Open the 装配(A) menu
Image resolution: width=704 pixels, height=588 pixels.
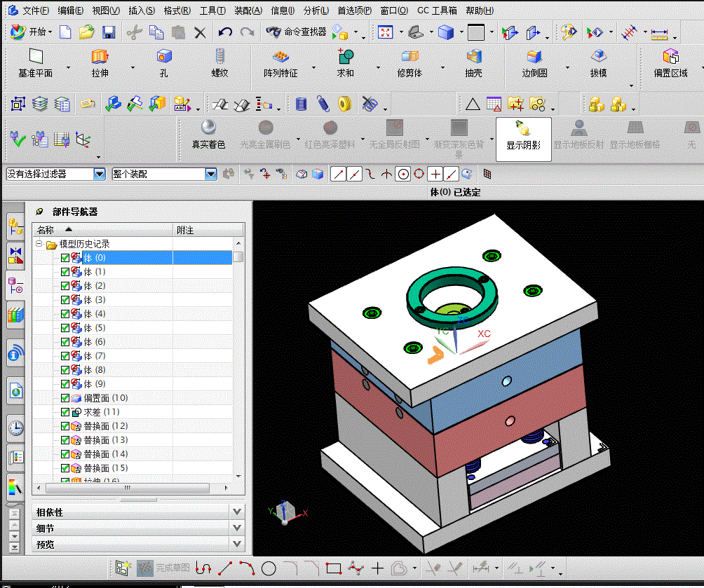point(248,10)
